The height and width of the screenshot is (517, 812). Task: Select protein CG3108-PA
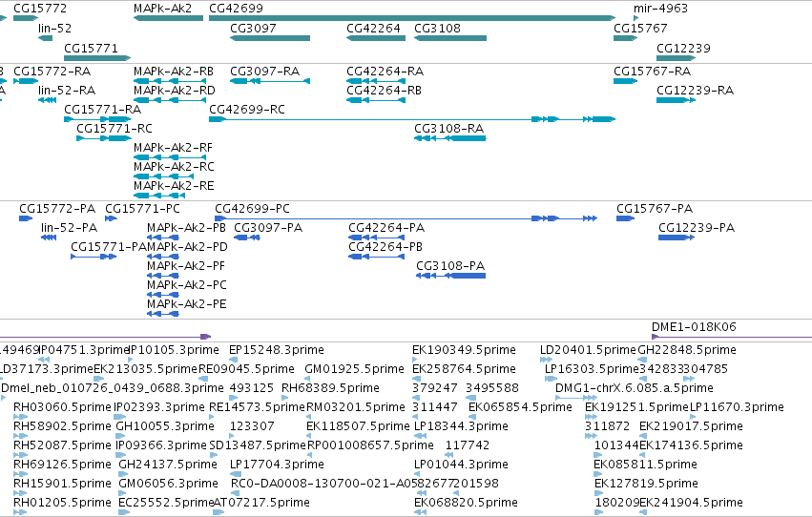pyautogui.click(x=451, y=276)
